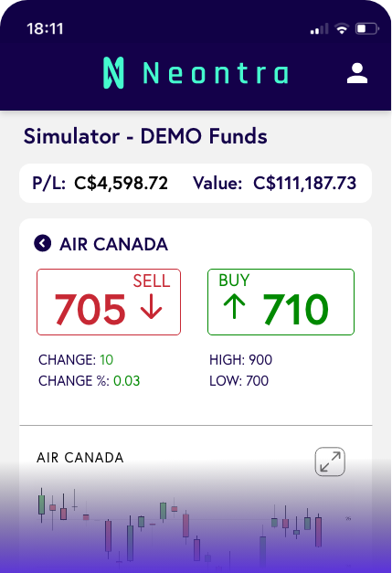Tap the battery status icon
Screen dimensions: 392x573
tap(366, 28)
